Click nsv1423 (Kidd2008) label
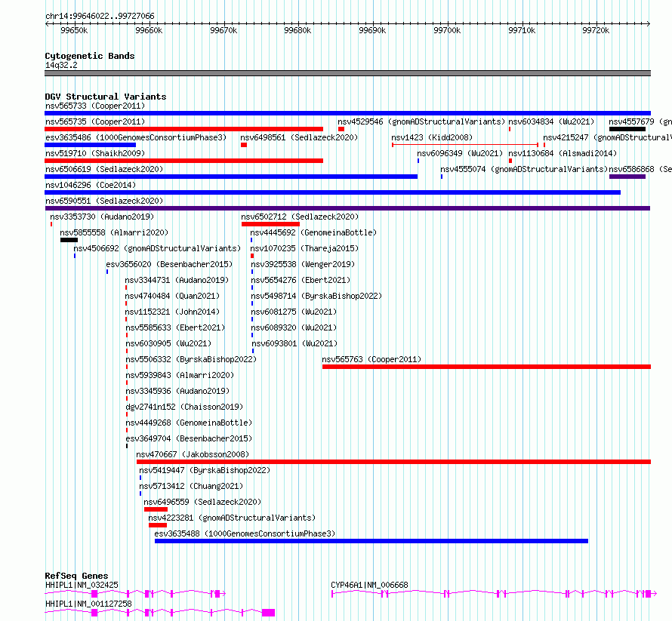This screenshot has width=672, height=621. [432, 137]
